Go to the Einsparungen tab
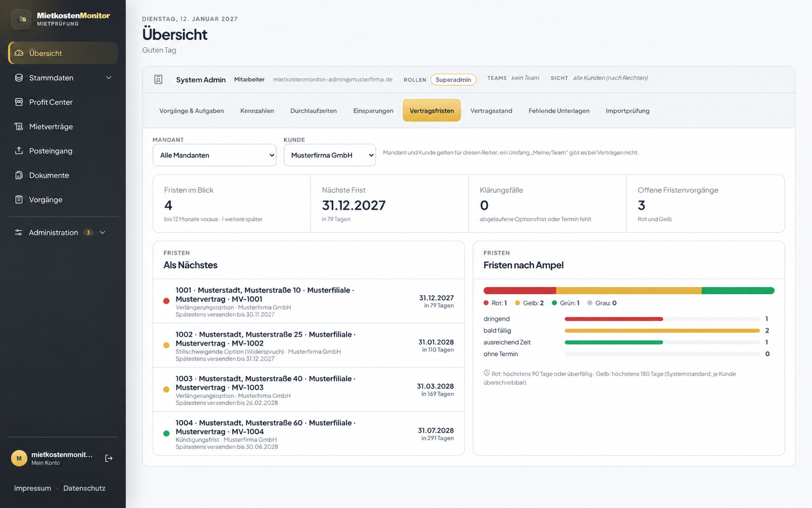This screenshot has height=508, width=812. point(373,111)
